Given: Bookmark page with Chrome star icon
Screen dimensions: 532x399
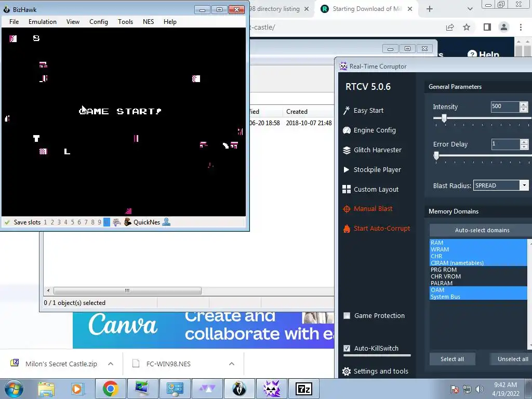Looking at the screenshot, I should point(467,27).
